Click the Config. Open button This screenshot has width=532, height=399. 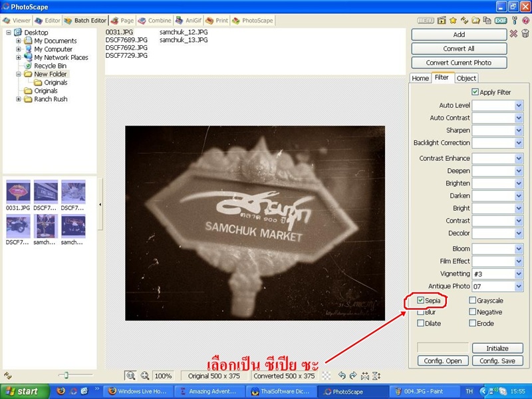coord(443,360)
